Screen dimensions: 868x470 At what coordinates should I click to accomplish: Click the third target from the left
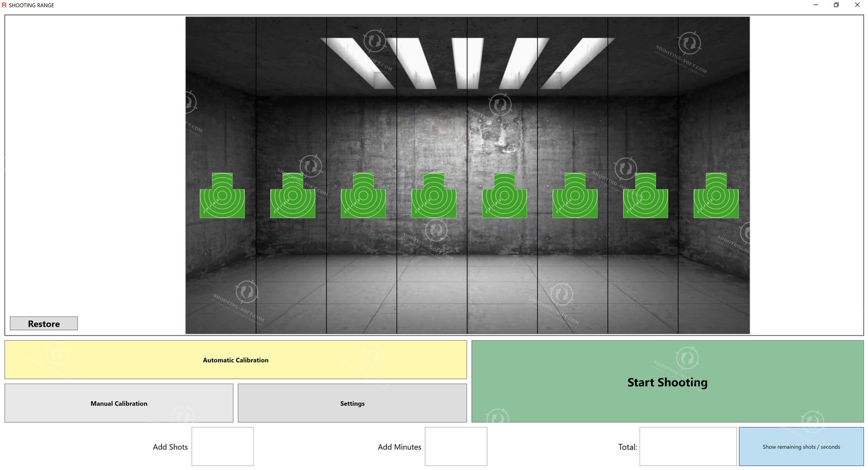(363, 196)
